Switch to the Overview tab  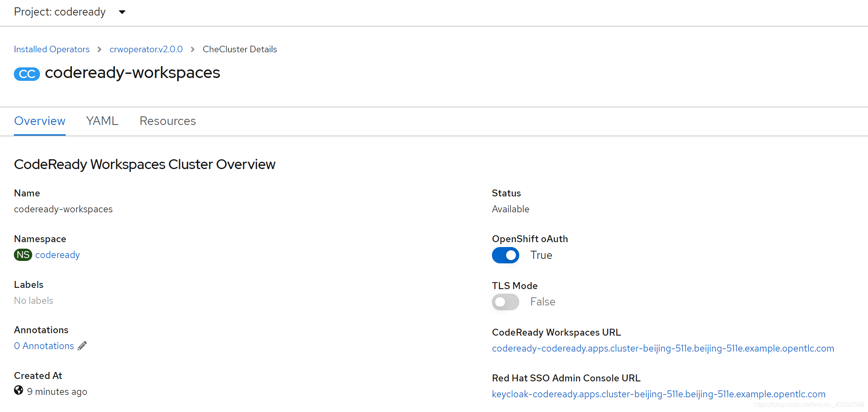[40, 121]
